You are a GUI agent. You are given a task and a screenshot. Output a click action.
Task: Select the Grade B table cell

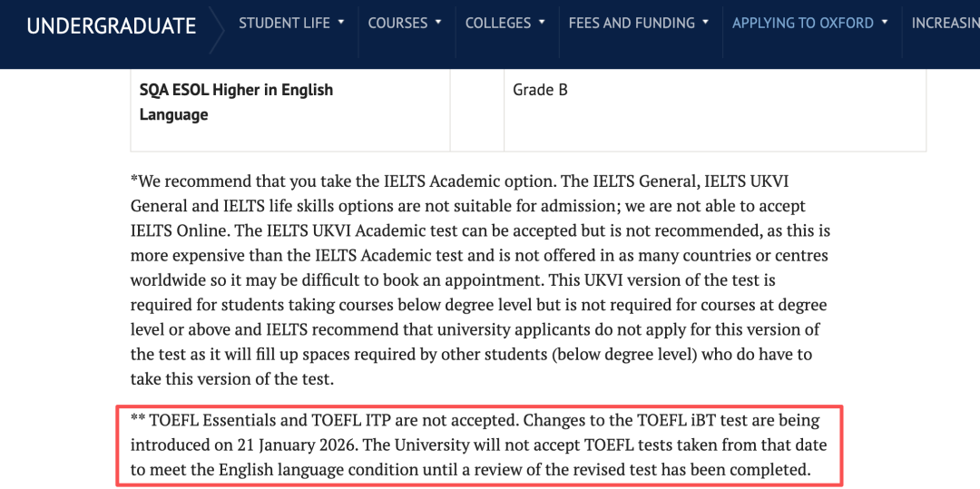click(540, 90)
